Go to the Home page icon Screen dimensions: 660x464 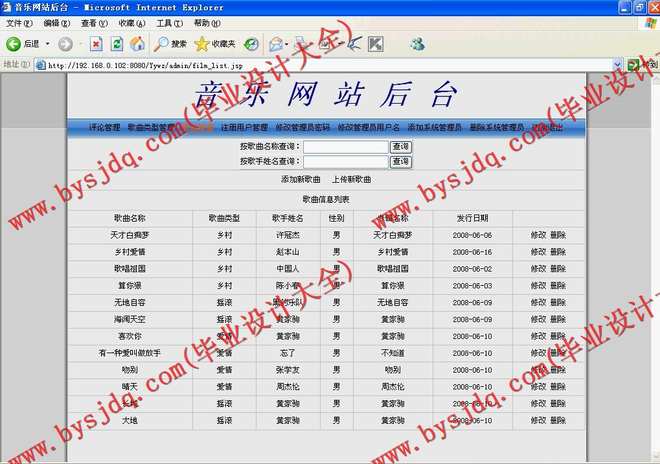[x=138, y=44]
